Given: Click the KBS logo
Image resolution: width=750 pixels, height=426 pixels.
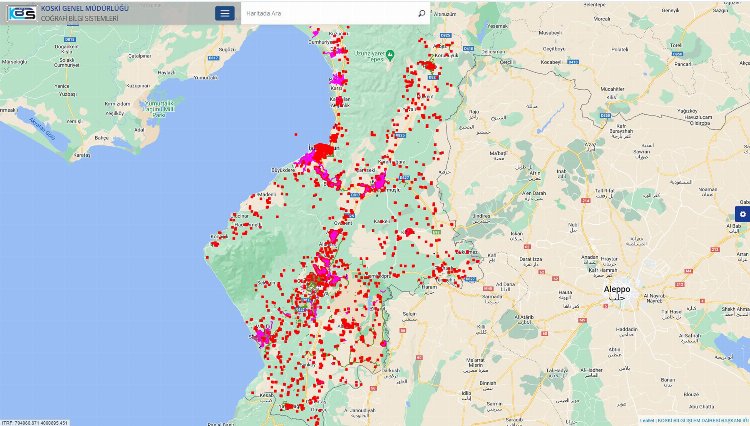Looking at the screenshot, I should tap(20, 13).
